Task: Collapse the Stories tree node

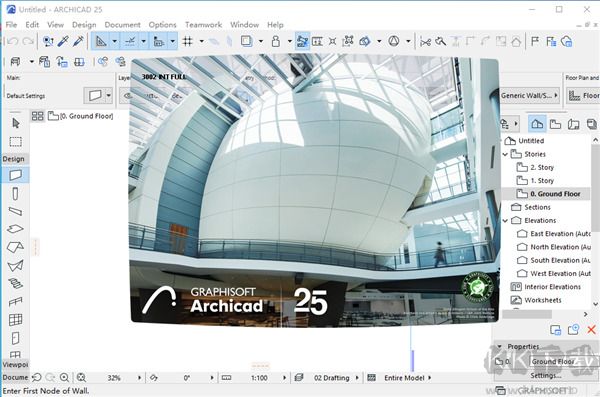Action: pos(505,154)
